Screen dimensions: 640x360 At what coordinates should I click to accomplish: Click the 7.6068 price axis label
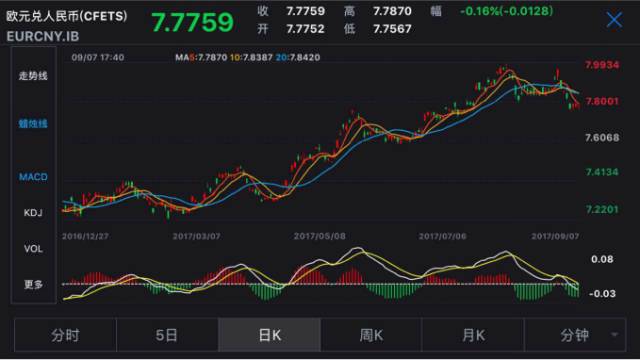(x=602, y=138)
